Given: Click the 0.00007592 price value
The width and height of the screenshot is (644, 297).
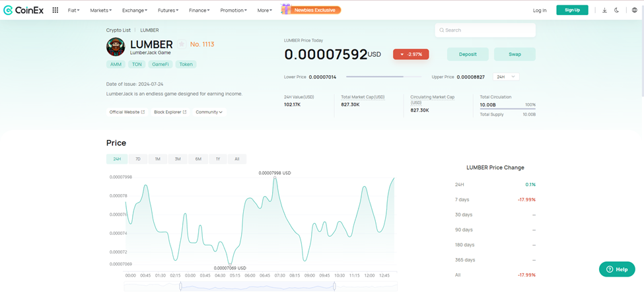Looking at the screenshot, I should (x=326, y=54).
